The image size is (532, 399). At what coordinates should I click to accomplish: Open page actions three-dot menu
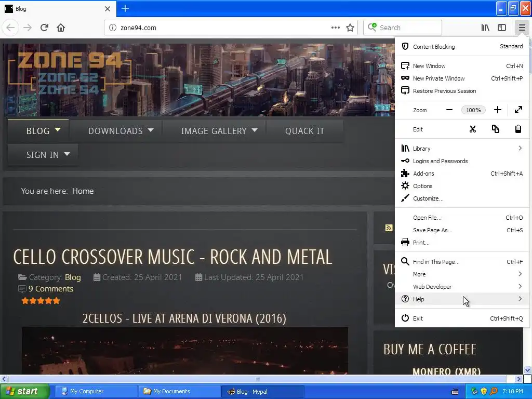(x=335, y=28)
